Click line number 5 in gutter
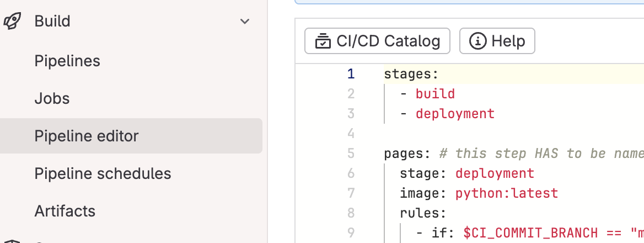Viewport: 644px width, 243px height. (351, 153)
